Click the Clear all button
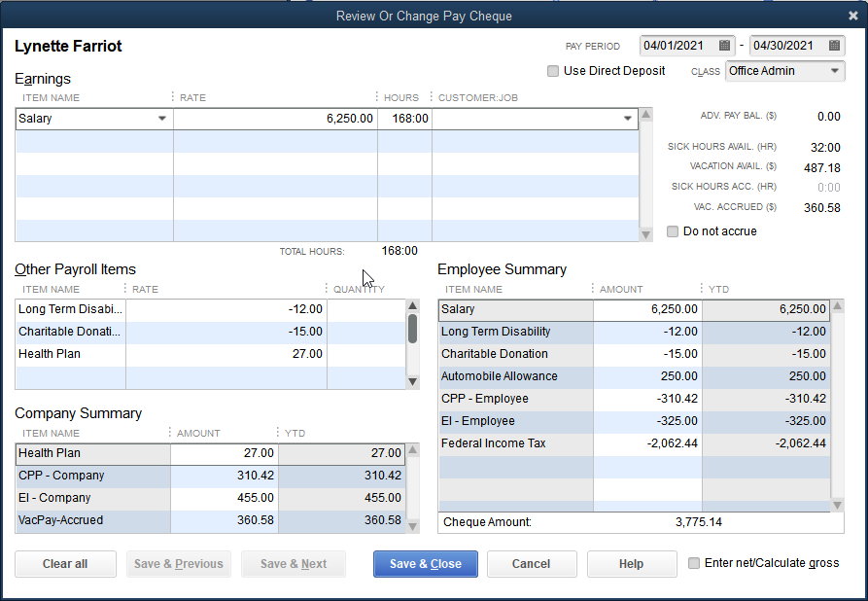868x601 pixels. 65,564
